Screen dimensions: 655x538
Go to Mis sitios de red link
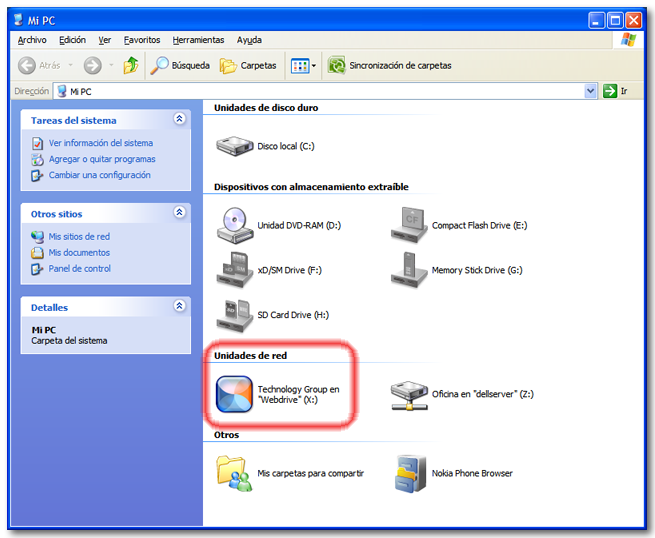79,236
